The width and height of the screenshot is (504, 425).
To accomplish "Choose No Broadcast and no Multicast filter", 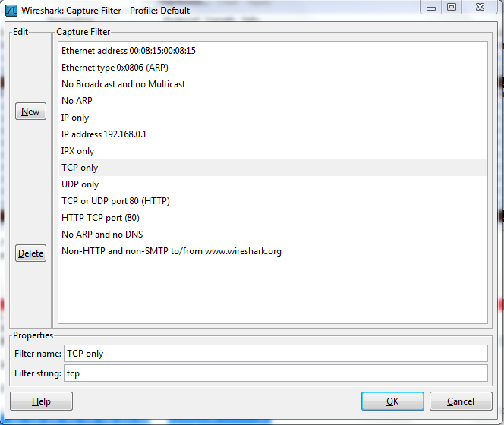I will point(272,84).
